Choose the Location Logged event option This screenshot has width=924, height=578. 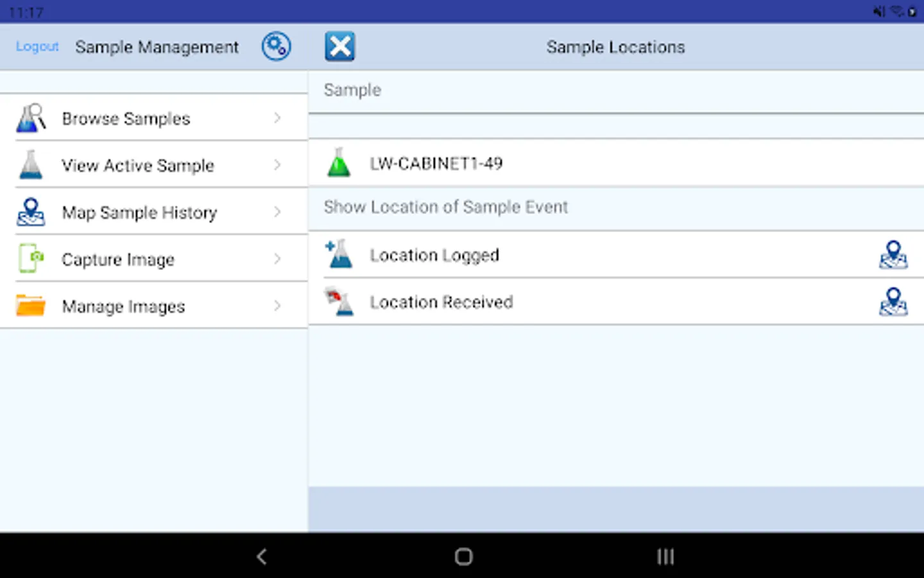click(x=434, y=254)
